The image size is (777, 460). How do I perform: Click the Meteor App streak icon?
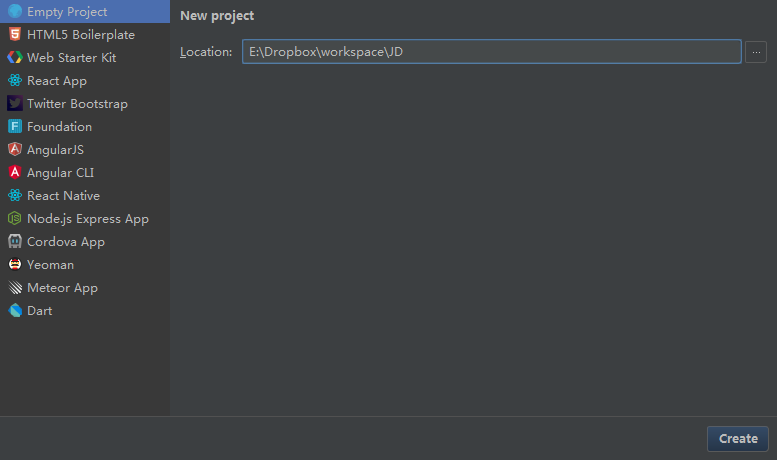pos(15,288)
